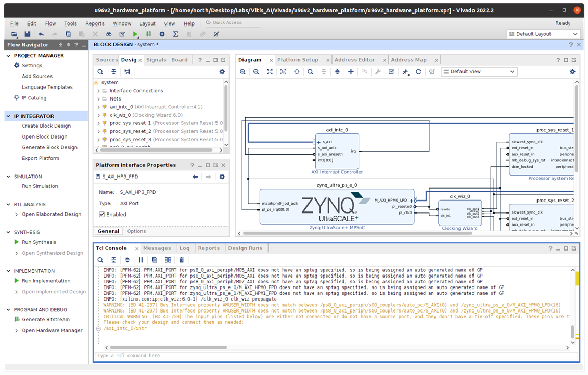Pause Tcl Console output
This screenshot has height=375, width=588.
point(141,260)
